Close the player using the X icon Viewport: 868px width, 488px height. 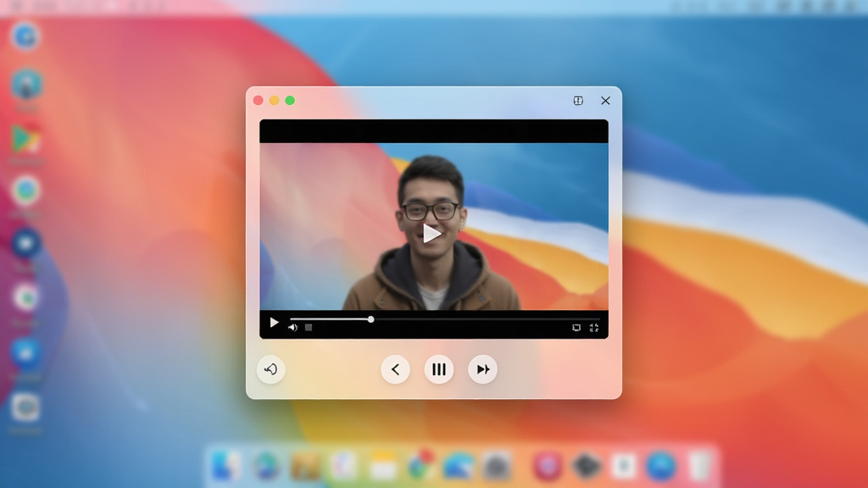pos(605,100)
